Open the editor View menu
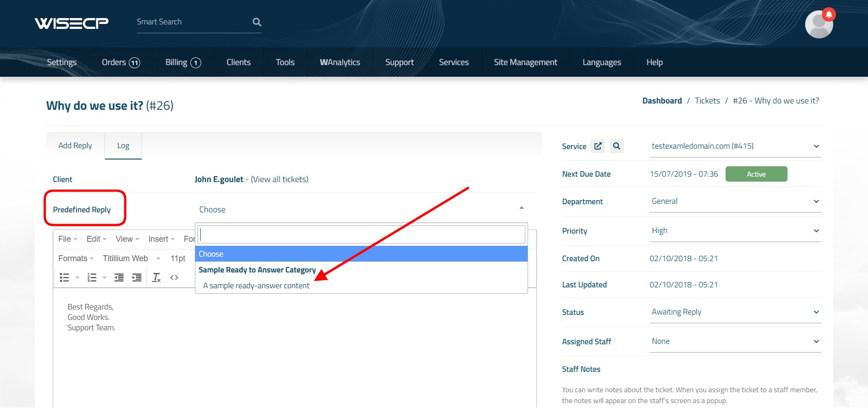Viewport: 868px width, 408px height. 127,239
